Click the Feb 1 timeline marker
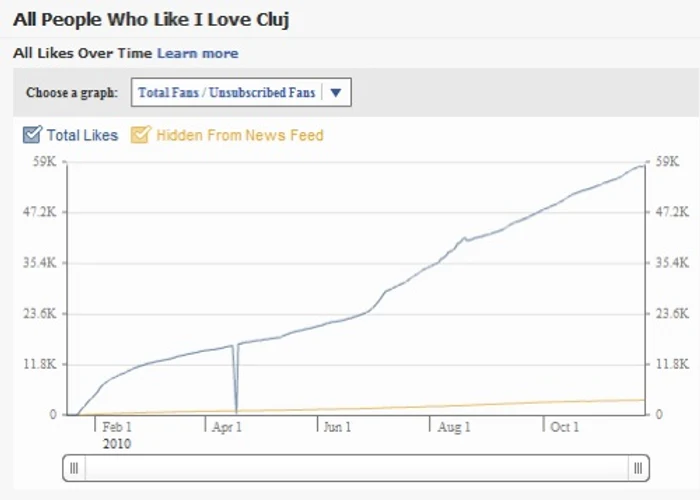 pyautogui.click(x=117, y=427)
